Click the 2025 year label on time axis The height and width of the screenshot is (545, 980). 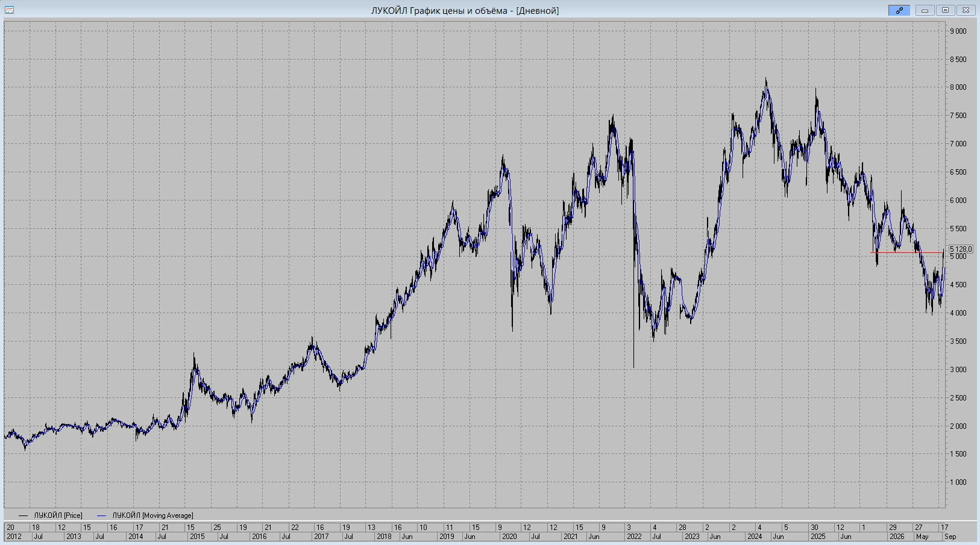(x=818, y=537)
